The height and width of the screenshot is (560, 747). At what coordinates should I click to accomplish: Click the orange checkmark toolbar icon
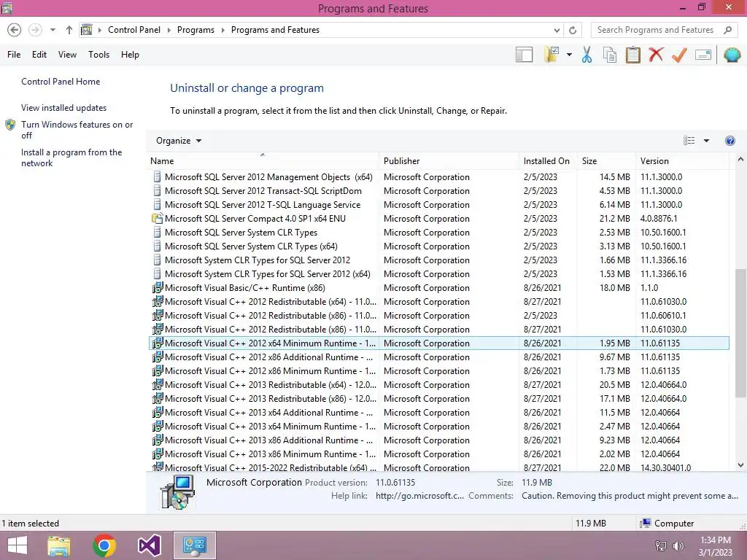click(x=679, y=55)
